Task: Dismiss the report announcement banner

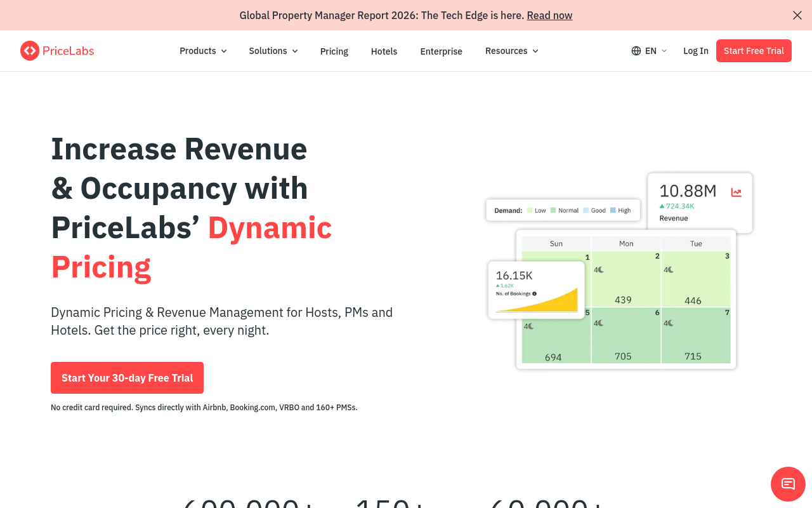Action: [797, 15]
